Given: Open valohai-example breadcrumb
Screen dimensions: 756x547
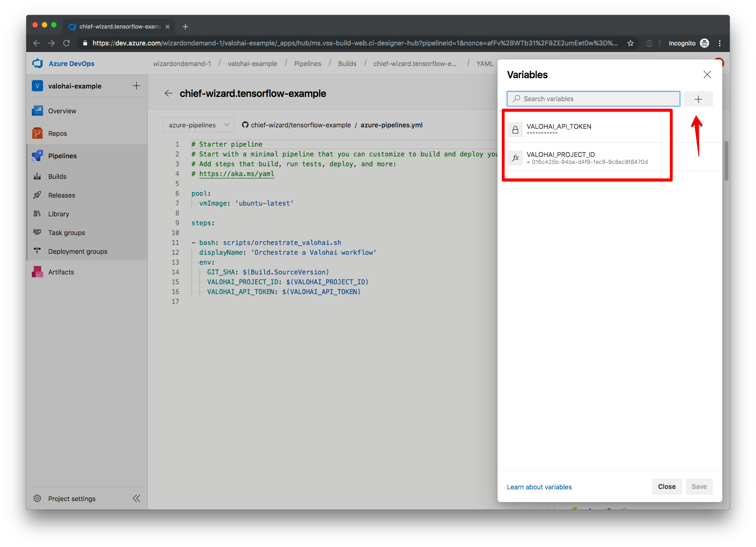Looking at the screenshot, I should (252, 64).
